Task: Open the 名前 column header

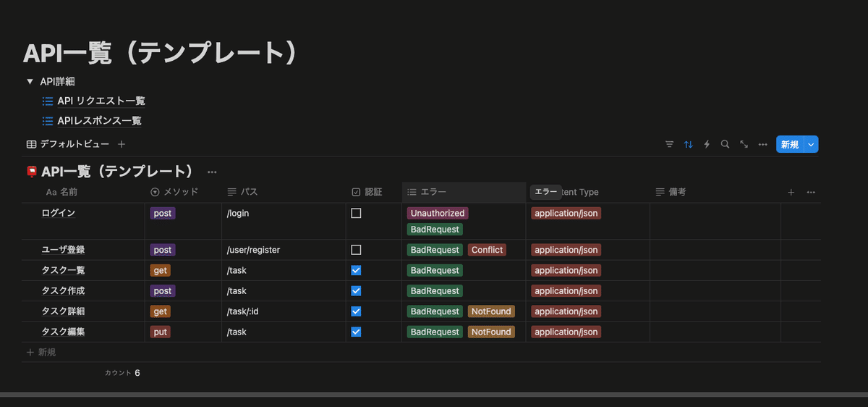Action: coord(83,192)
